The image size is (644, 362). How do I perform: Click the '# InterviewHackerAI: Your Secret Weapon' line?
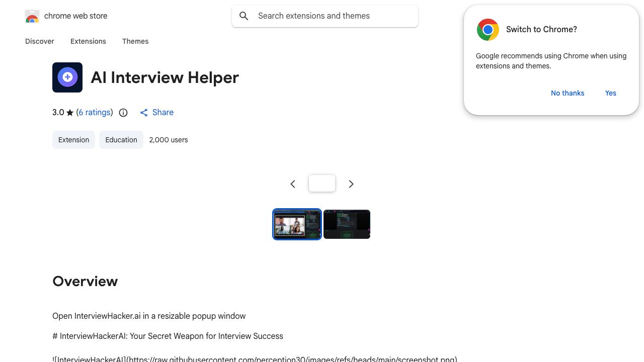tap(168, 336)
